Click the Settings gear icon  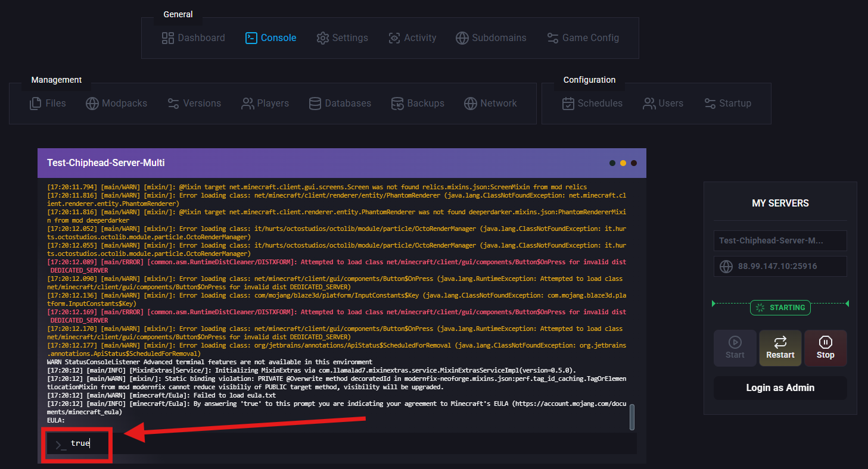coord(323,38)
